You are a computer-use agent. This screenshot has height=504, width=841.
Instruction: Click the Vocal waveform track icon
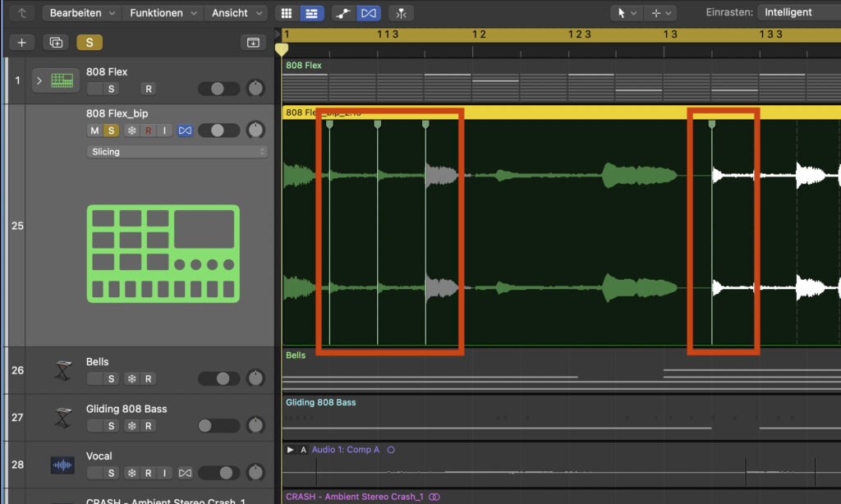pos(62,465)
